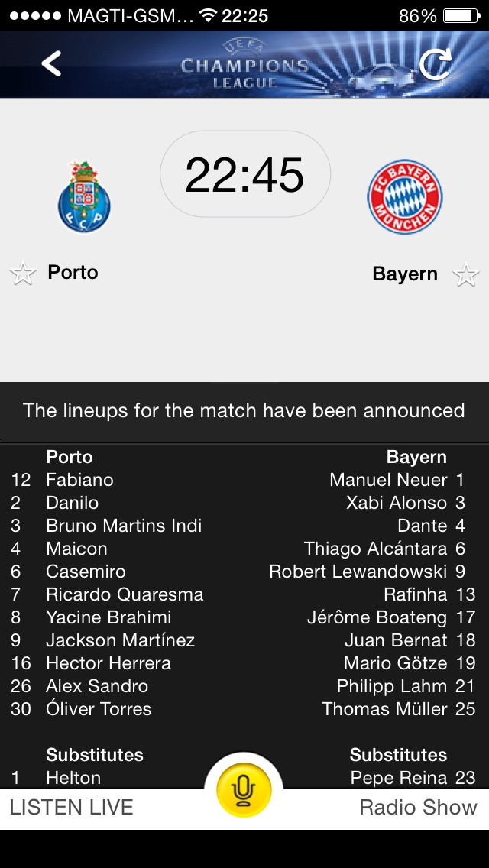Screen dimensions: 489x868
Task: Favorite Porto with the star toggle
Action: pyautogui.click(x=23, y=274)
